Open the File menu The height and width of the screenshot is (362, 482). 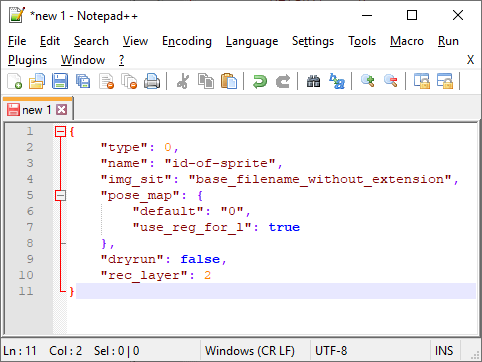tap(17, 41)
